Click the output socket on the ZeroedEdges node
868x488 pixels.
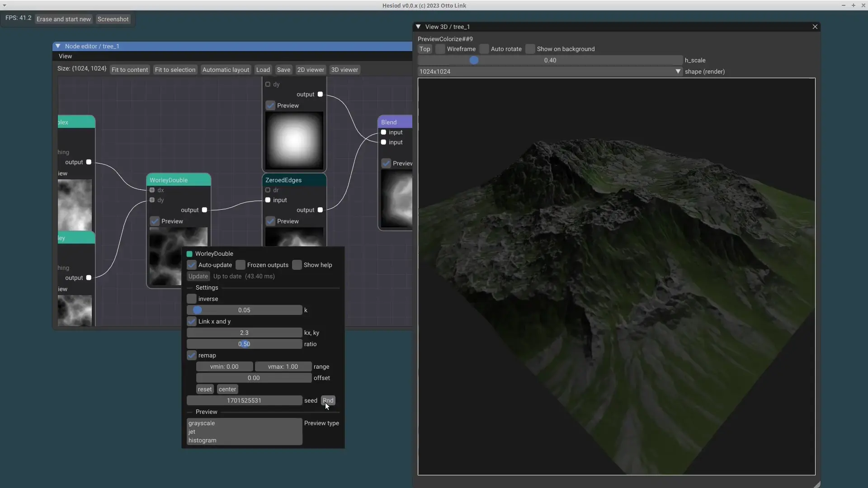tap(321, 210)
